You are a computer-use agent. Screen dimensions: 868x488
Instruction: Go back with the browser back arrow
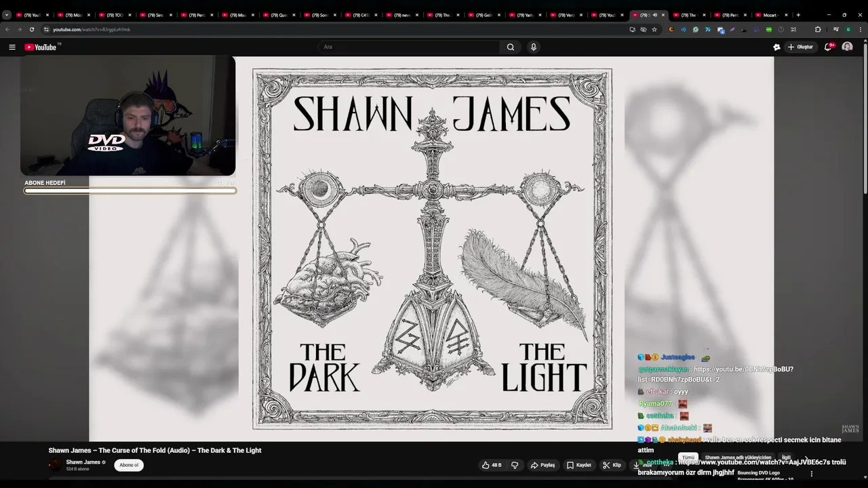click(x=7, y=29)
